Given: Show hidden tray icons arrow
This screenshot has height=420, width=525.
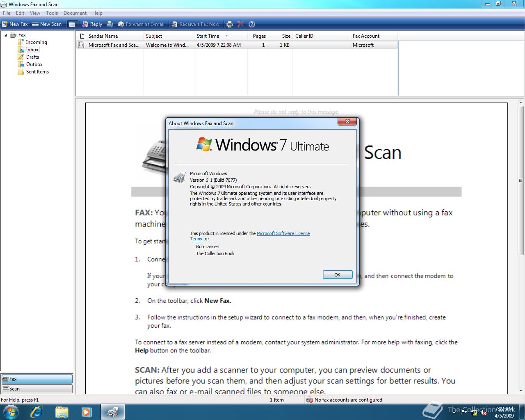Looking at the screenshot, I should (x=454, y=412).
